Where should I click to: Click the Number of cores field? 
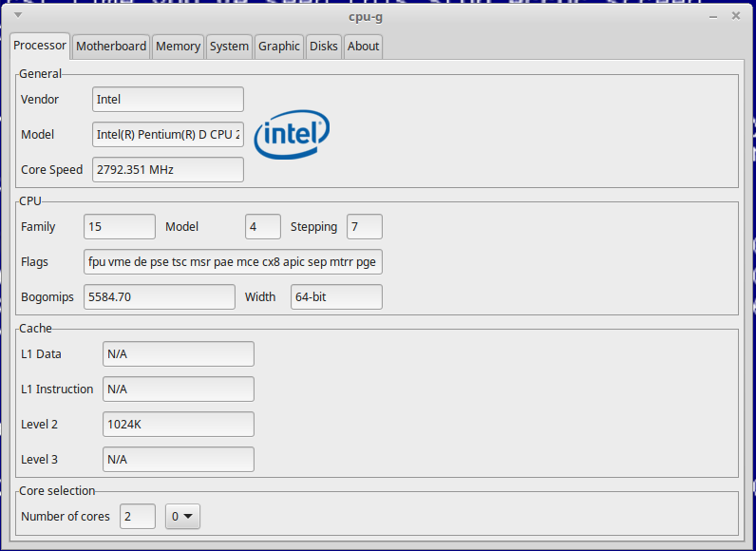point(138,516)
